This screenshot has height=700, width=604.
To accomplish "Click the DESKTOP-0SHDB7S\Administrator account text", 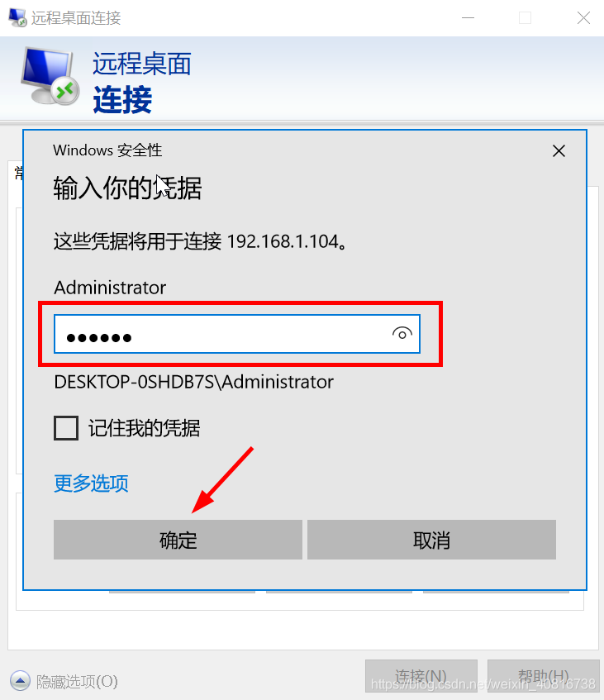I will point(193,382).
